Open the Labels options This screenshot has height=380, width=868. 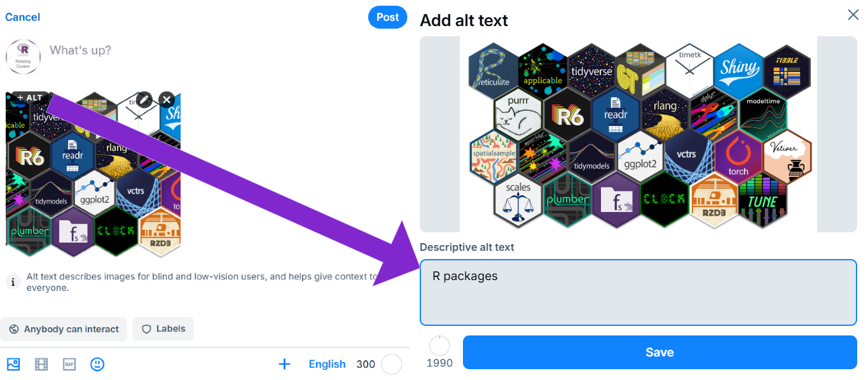pyautogui.click(x=163, y=329)
